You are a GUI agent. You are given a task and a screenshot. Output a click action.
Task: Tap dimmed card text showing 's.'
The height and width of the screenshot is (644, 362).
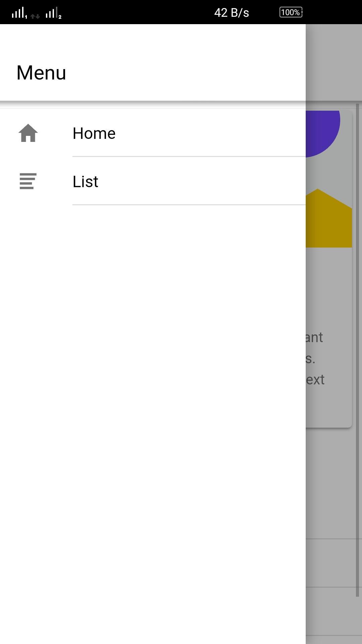(x=310, y=358)
